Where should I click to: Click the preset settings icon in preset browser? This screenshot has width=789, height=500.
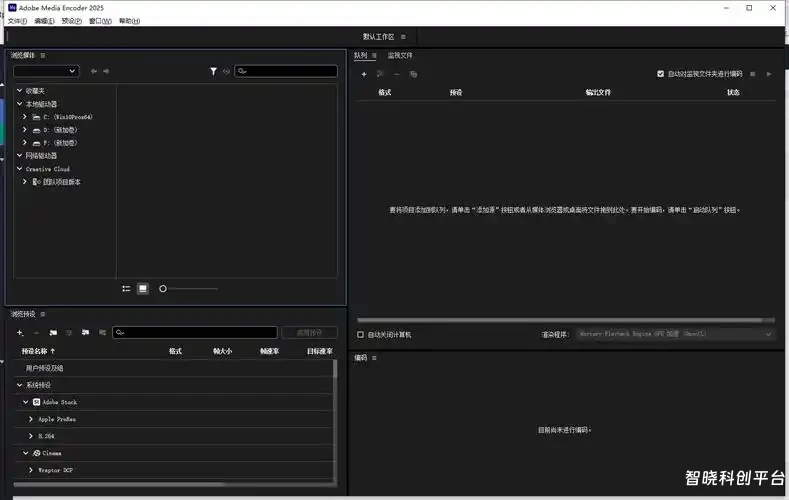coord(69,332)
